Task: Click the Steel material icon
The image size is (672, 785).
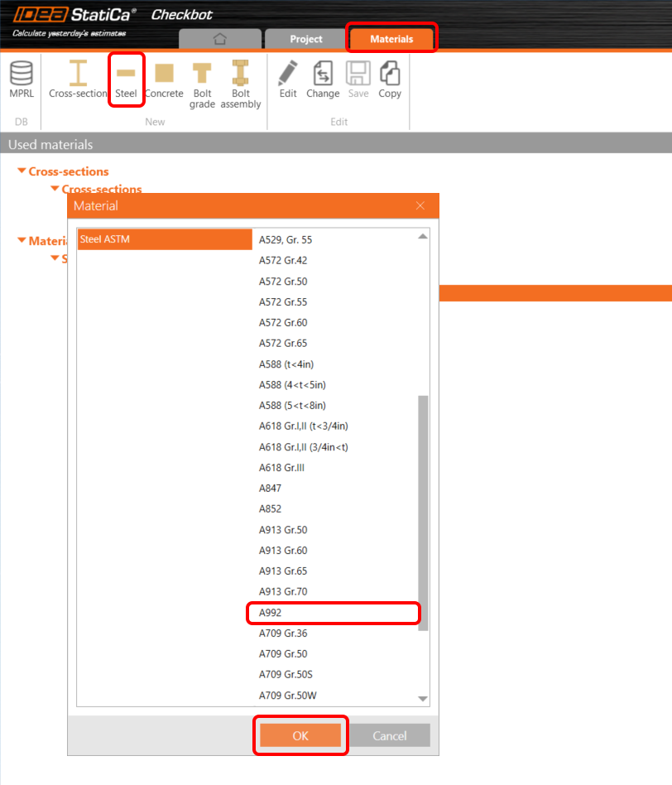Action: [x=126, y=79]
